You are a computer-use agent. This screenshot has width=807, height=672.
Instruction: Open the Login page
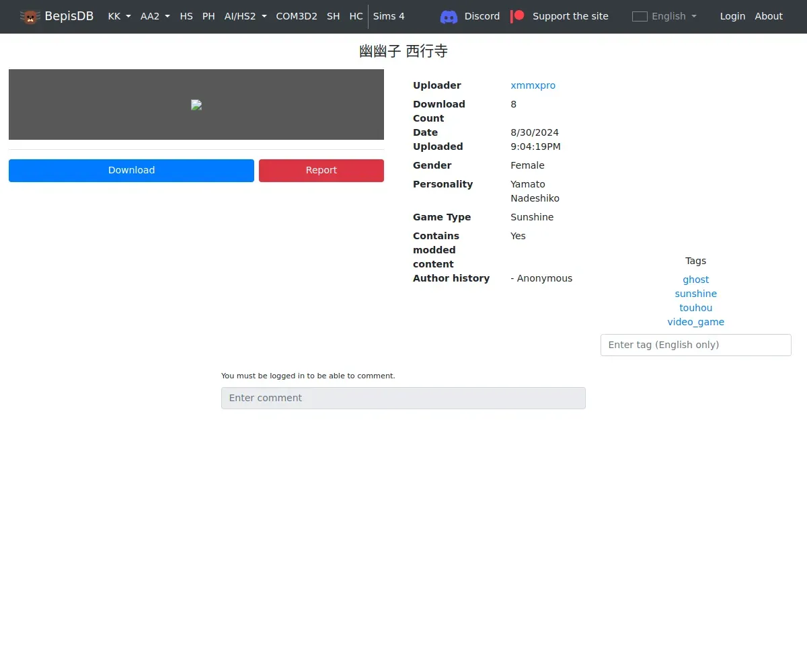(732, 16)
